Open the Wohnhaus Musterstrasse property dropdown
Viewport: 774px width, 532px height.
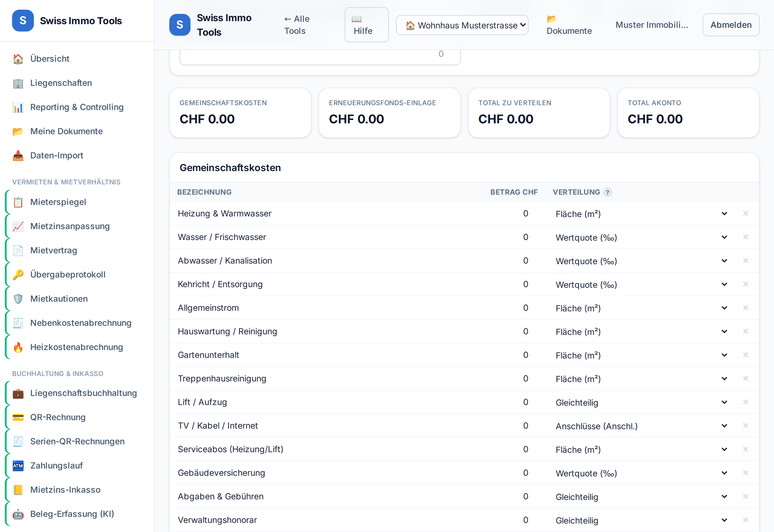pos(462,25)
